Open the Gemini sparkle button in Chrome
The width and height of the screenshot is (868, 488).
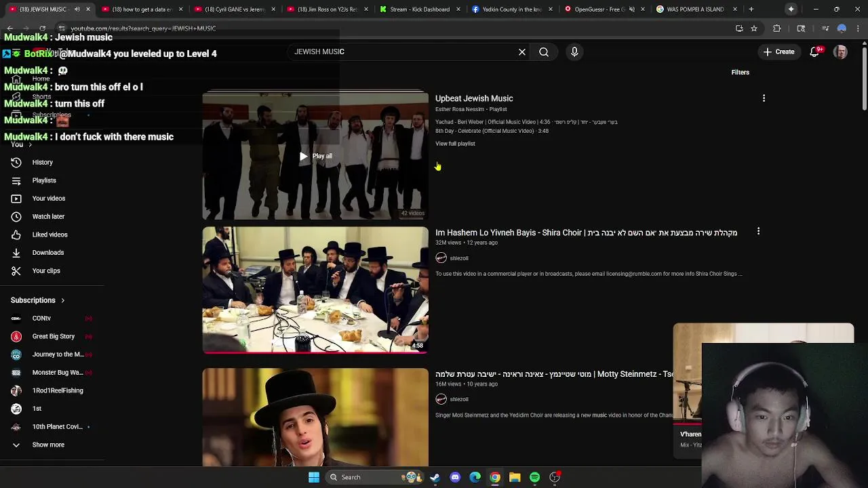tap(791, 9)
